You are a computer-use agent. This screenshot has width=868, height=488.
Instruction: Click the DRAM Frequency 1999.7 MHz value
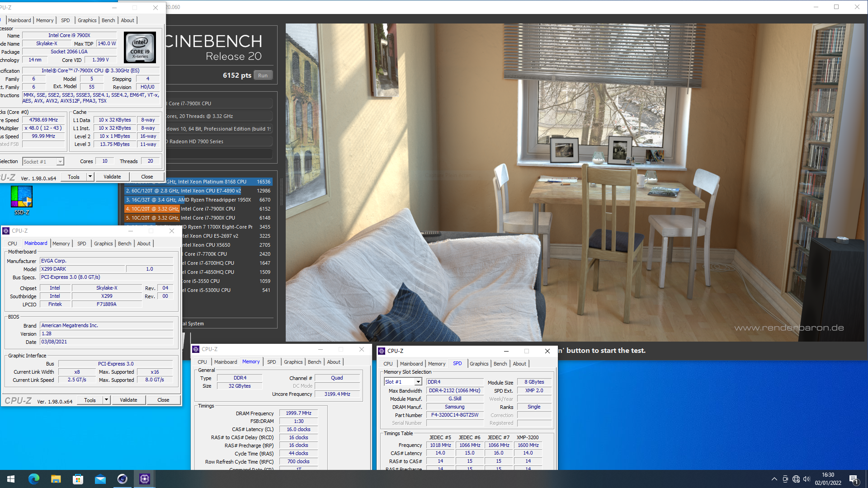coord(298,413)
